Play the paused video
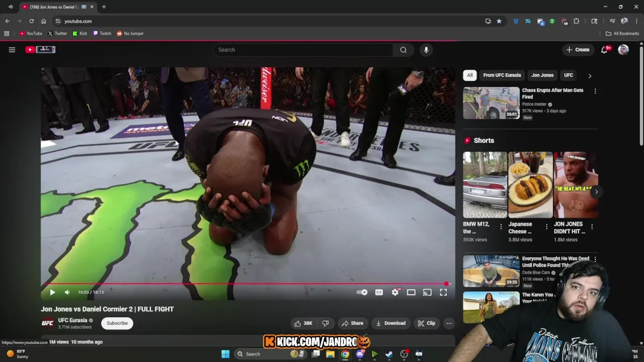The image size is (644, 362). (52, 292)
